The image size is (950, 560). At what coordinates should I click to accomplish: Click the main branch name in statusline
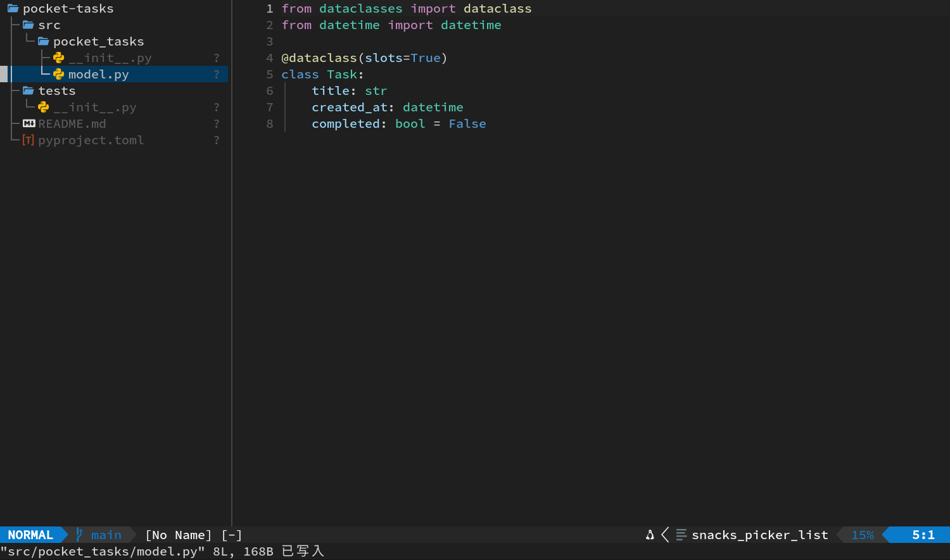[x=106, y=535]
